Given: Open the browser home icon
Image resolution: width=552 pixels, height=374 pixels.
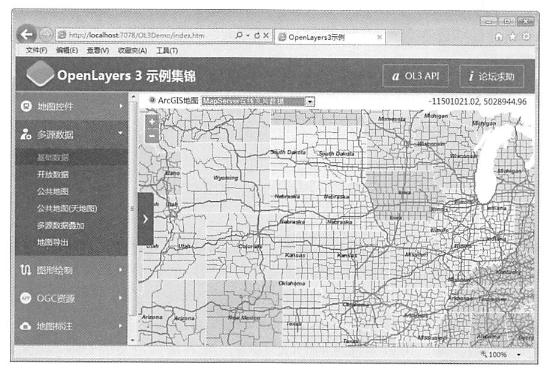Looking at the screenshot, I should click(499, 37).
